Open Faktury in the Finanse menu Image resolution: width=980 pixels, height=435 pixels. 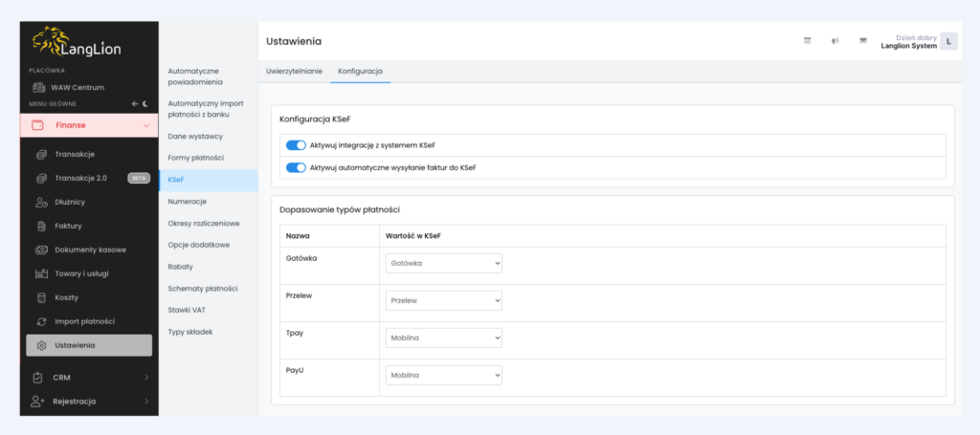[68, 226]
